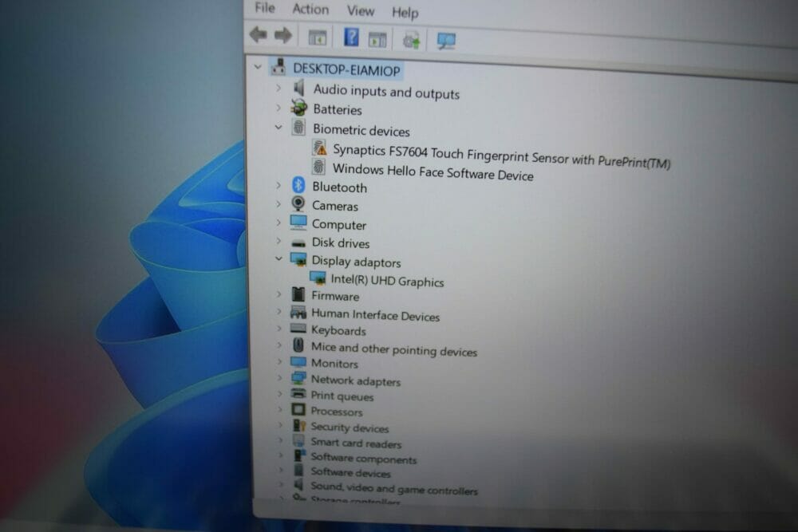Click the Display adaptors category icon
The height and width of the screenshot is (532, 798).
[298, 259]
